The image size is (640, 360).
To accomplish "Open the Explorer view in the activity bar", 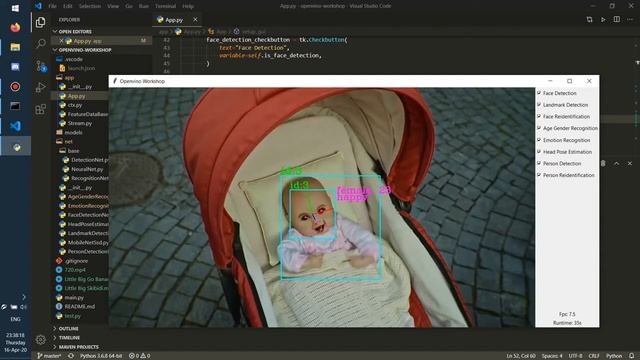I will tap(40, 22).
